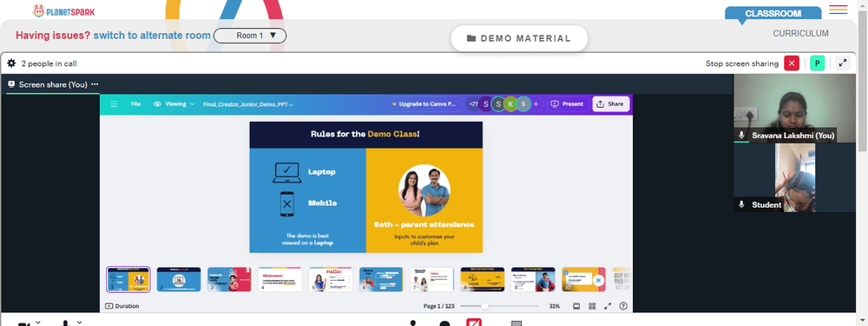Switch to scroll view icon
Viewport: 868px width, 326px height.
click(576, 306)
